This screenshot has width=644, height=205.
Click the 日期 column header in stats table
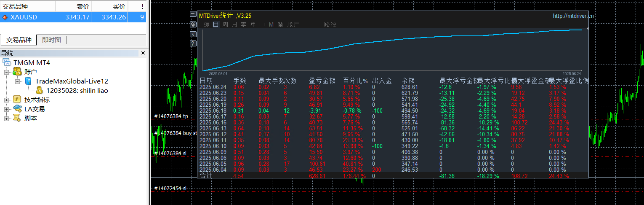206,81
